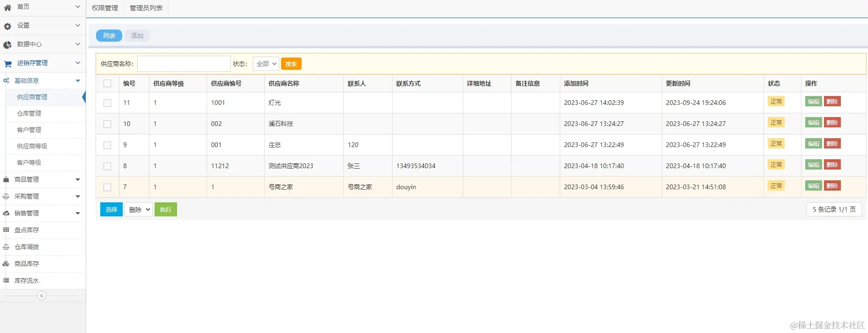This screenshot has width=868, height=333.
Task: Click the green 执行 button
Action: [166, 209]
